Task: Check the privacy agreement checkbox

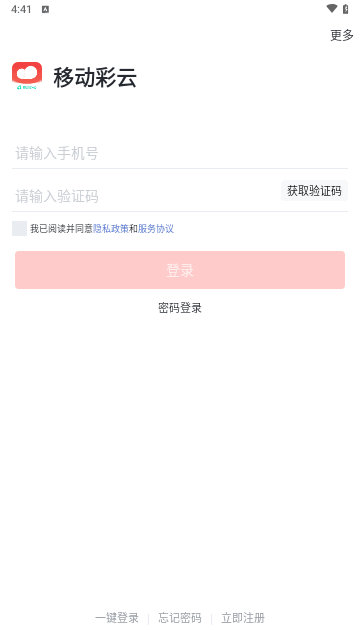Action: [20, 229]
